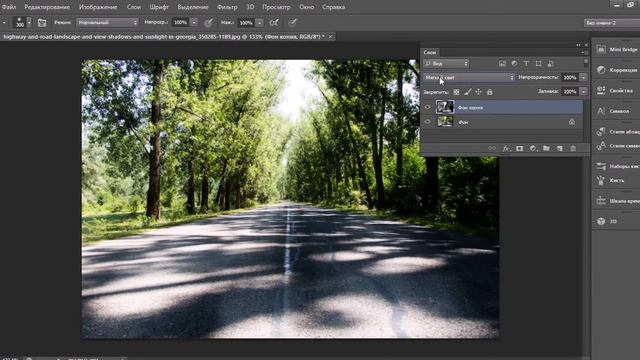Open the Окно menu
640x360 pixels.
(307, 7)
